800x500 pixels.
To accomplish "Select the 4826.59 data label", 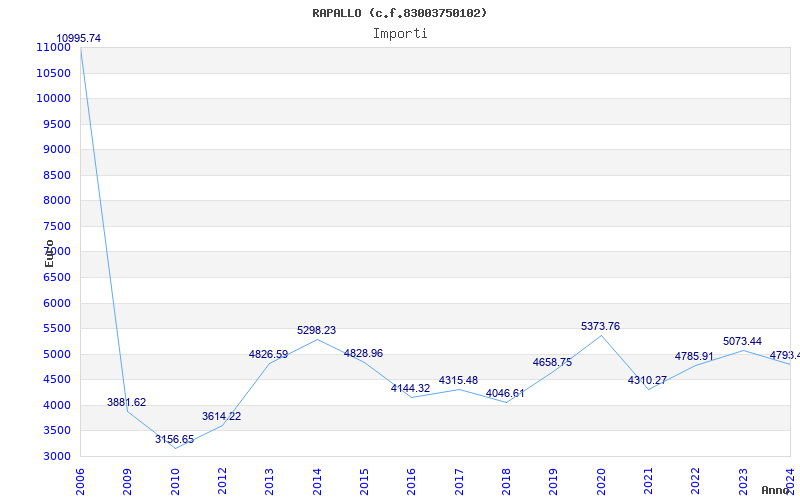I will coord(268,354).
